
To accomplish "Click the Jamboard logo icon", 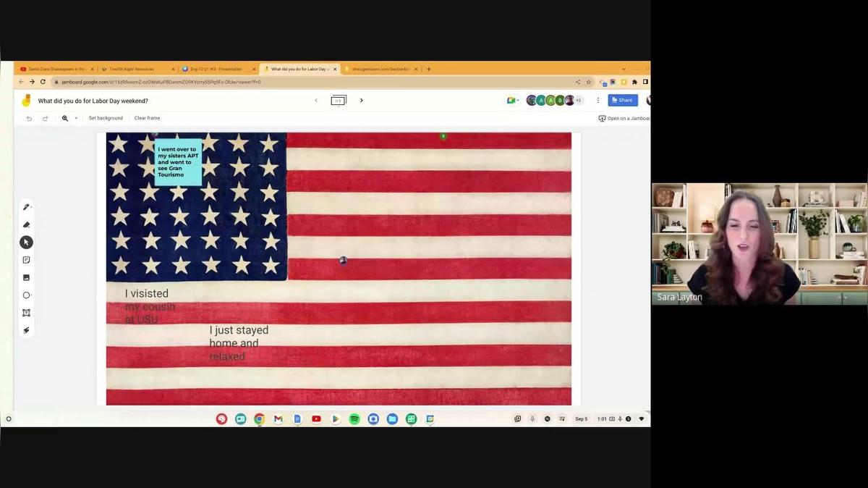I will (26, 101).
